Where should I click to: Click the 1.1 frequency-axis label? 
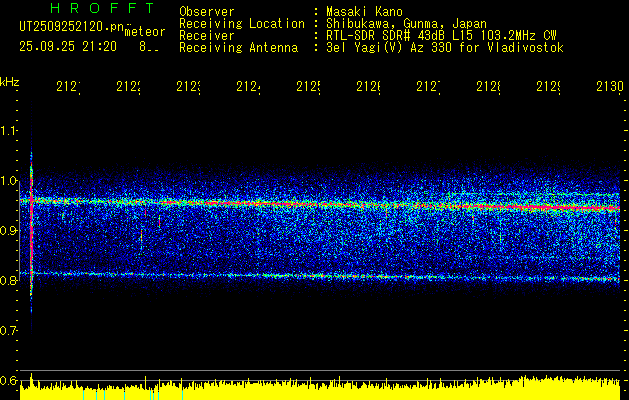pos(8,130)
